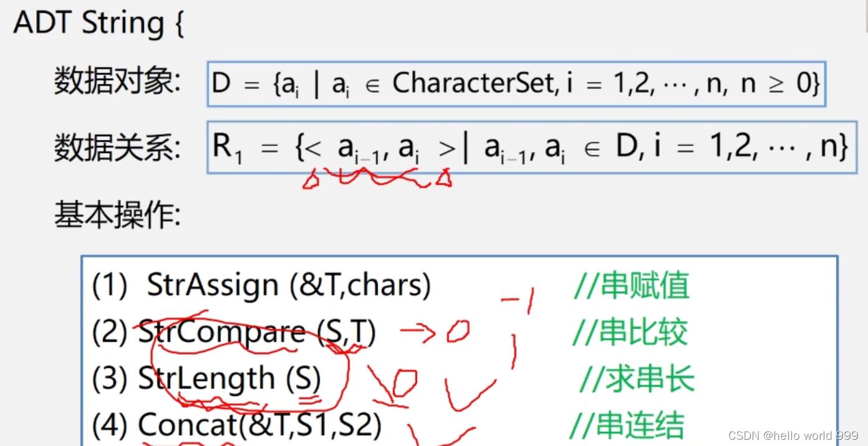Click the boxed D = CharacterSet formula
This screenshot has height=446, width=868.
[516, 84]
